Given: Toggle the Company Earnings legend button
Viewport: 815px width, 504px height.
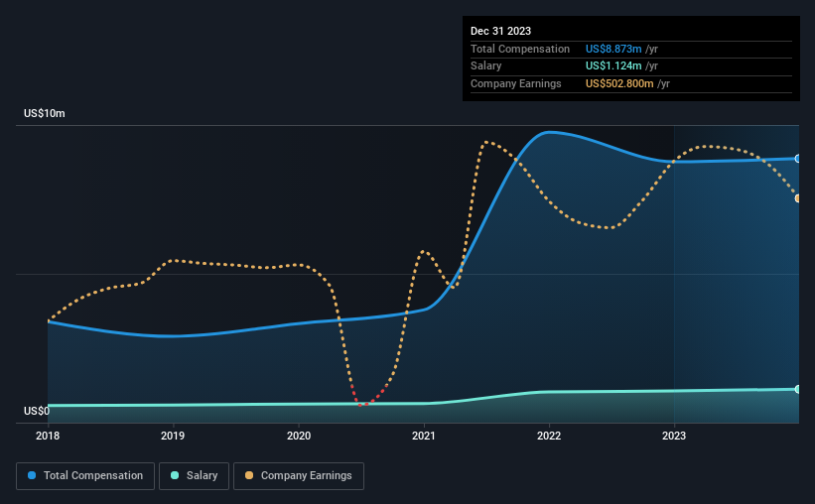Looking at the screenshot, I should 299,476.
